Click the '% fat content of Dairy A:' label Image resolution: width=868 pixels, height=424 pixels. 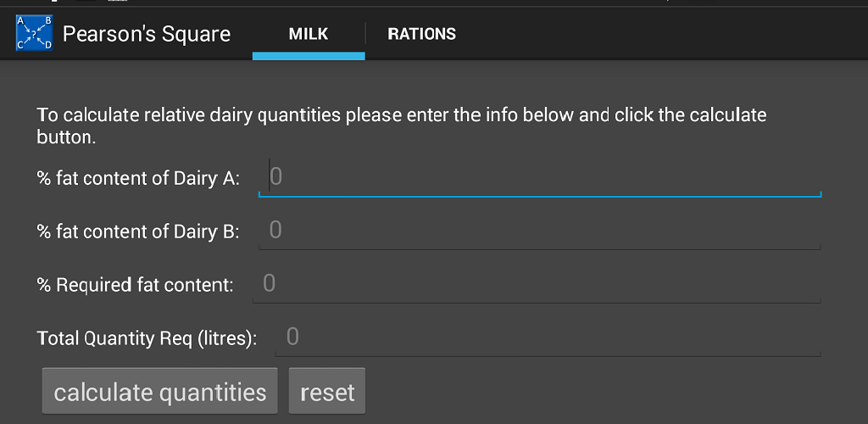138,179
